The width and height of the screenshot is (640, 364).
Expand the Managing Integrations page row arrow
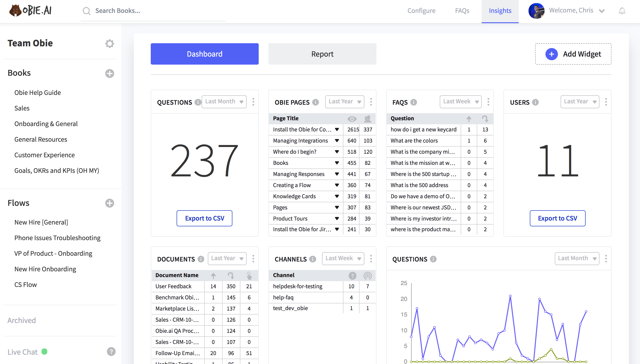[x=337, y=141]
